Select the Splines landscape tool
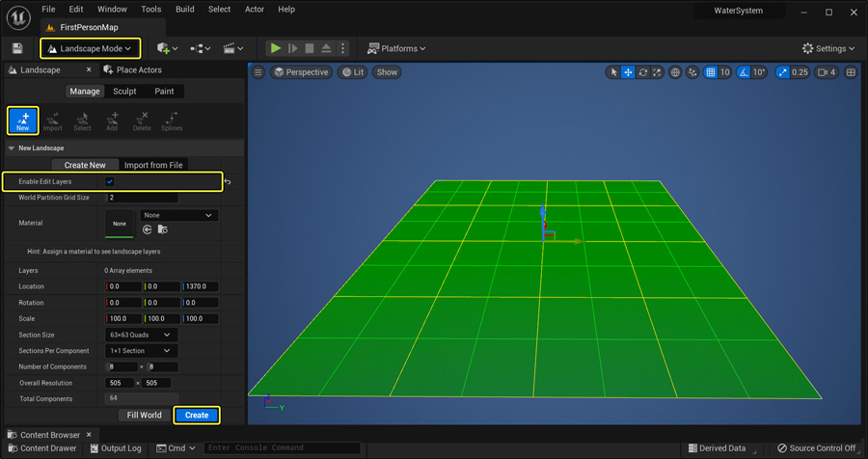 tap(172, 120)
